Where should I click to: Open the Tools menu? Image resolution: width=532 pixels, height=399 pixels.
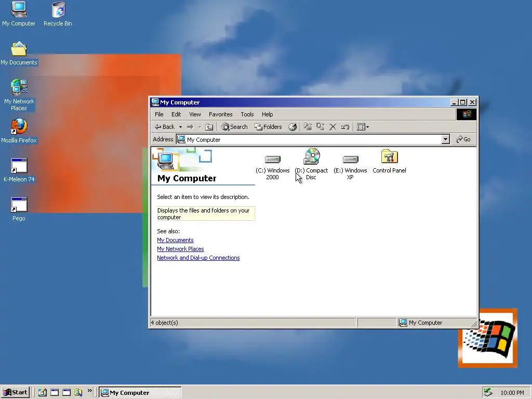pos(247,114)
